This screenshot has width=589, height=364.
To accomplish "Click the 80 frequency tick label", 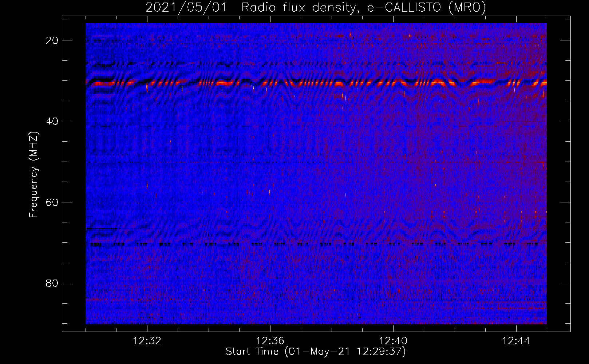I will (52, 283).
